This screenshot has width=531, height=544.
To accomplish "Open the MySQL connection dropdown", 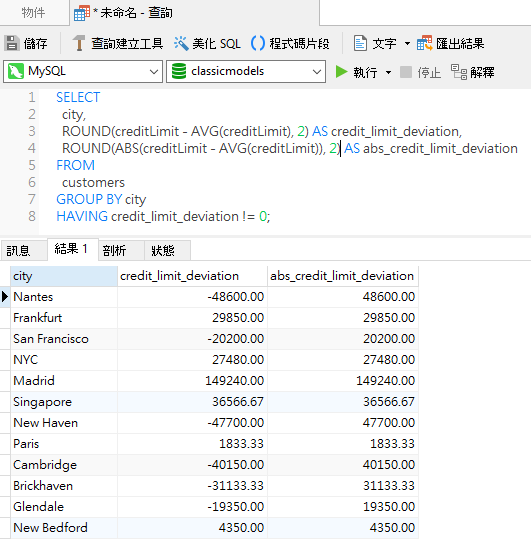I will (x=154, y=72).
